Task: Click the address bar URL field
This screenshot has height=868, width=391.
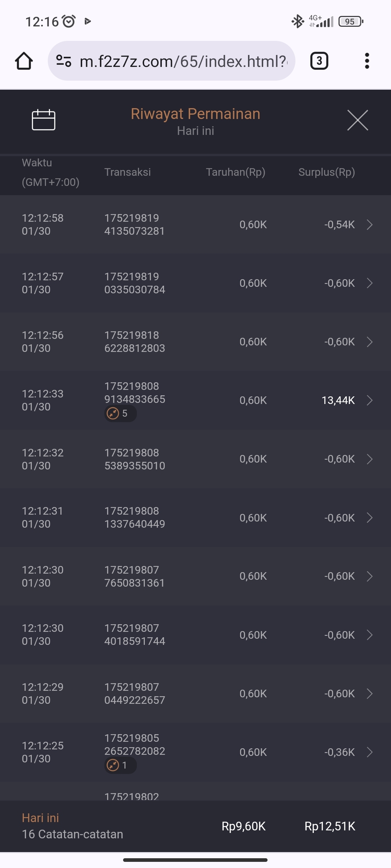Action: [x=183, y=61]
